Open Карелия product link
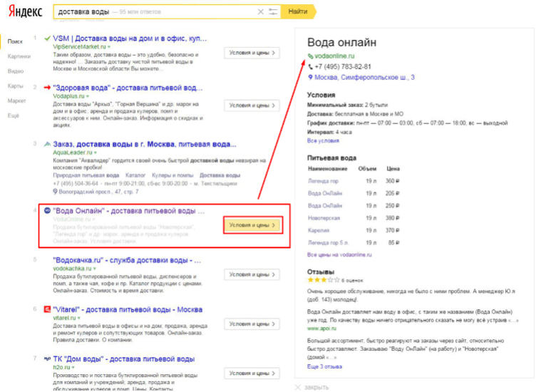This screenshot has width=541, height=392. (319, 230)
